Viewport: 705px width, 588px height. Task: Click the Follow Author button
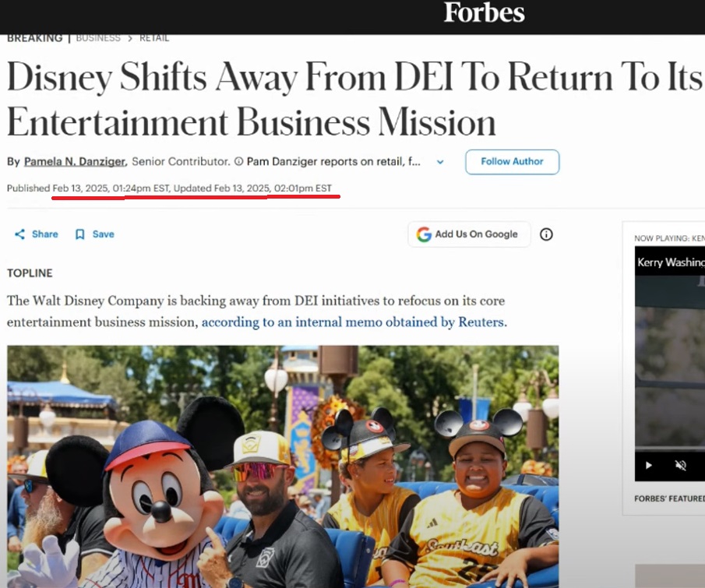(512, 162)
